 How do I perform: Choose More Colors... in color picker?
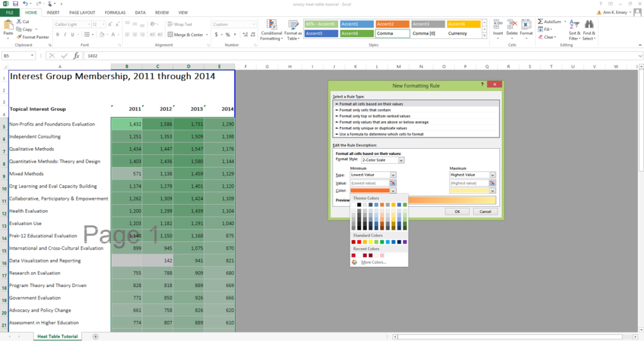tap(374, 263)
